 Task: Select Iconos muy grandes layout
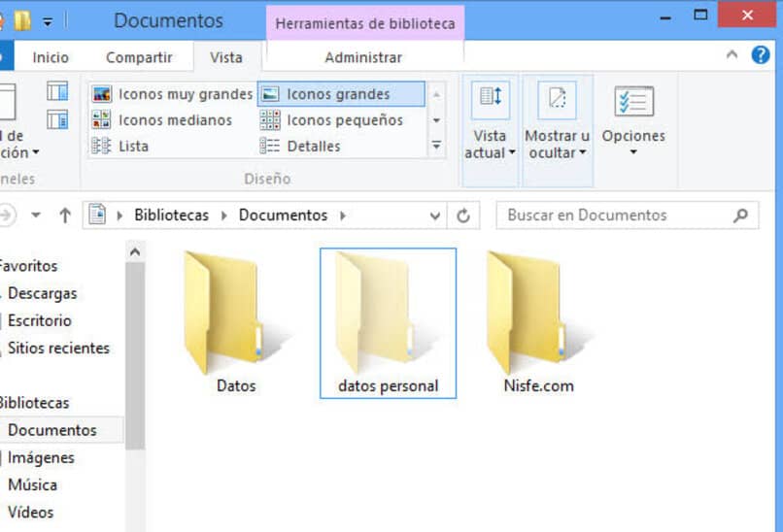[172, 94]
